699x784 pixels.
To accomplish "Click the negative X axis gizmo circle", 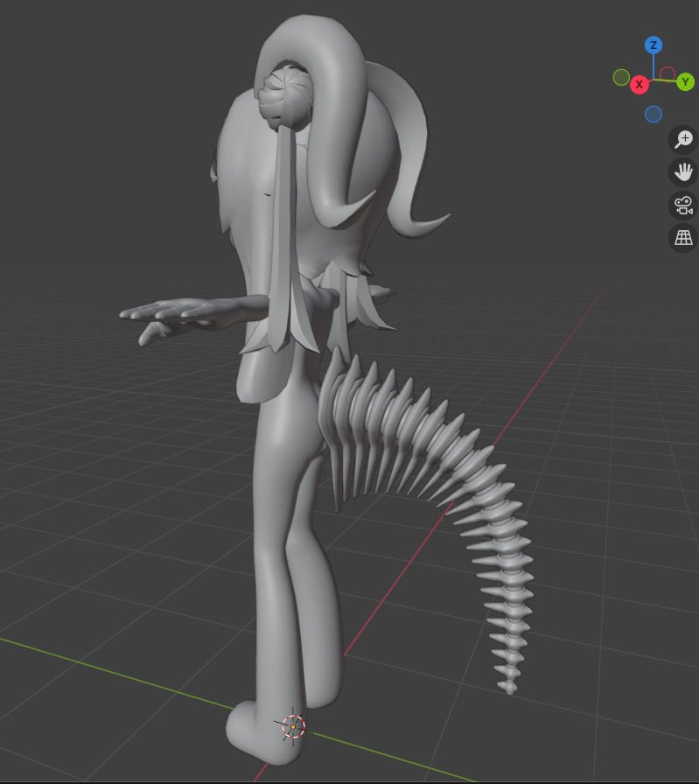I will click(x=668, y=74).
